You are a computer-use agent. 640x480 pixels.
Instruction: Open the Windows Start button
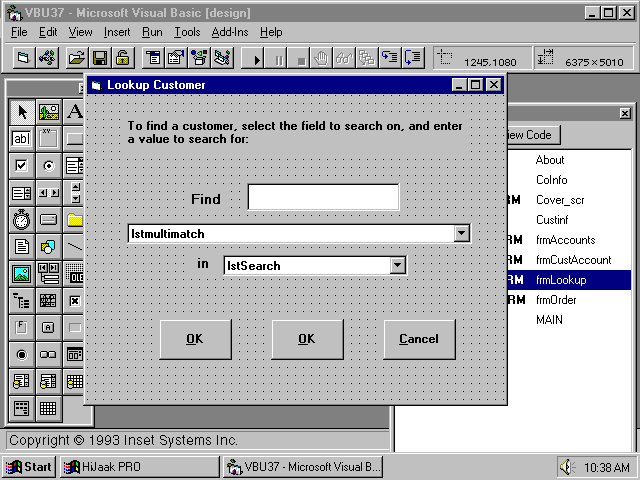(x=29, y=467)
